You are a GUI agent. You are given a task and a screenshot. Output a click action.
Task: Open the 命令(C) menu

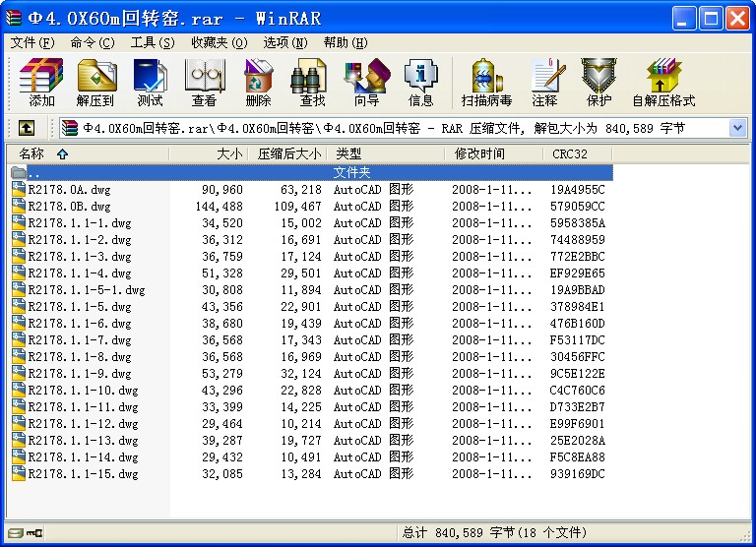93,43
